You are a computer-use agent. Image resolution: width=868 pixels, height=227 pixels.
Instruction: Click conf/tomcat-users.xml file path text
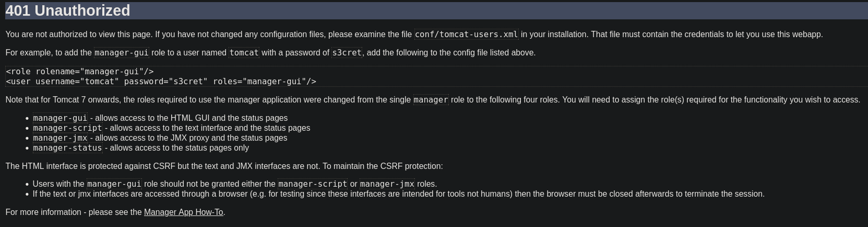(467, 35)
